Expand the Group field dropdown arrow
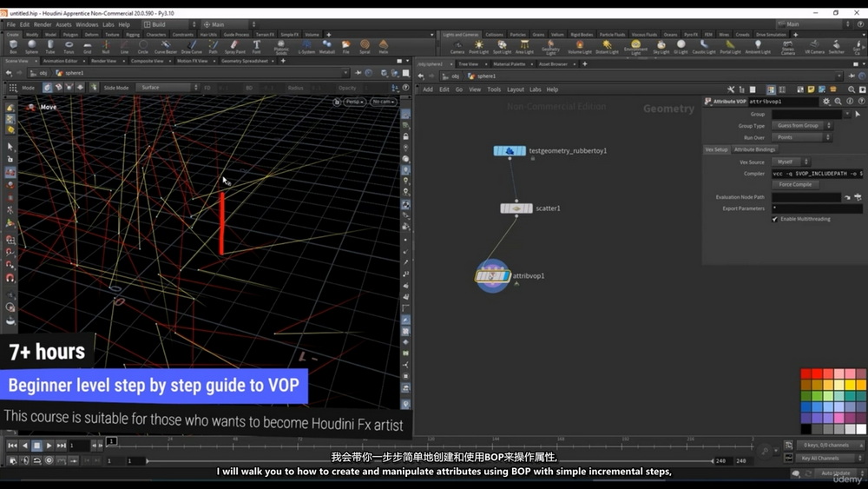 pos(847,114)
